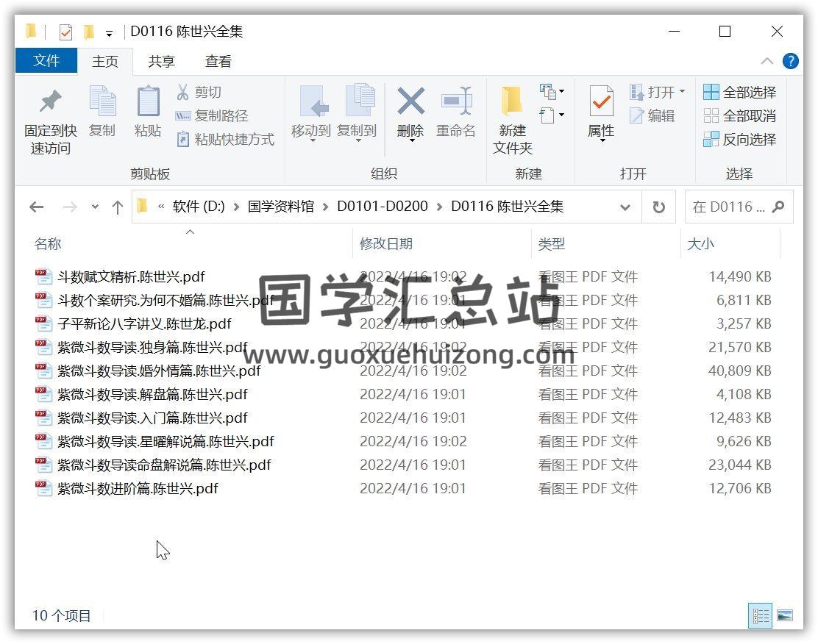
Task: Switch to Large icons view in status bar
Action: coord(785,615)
